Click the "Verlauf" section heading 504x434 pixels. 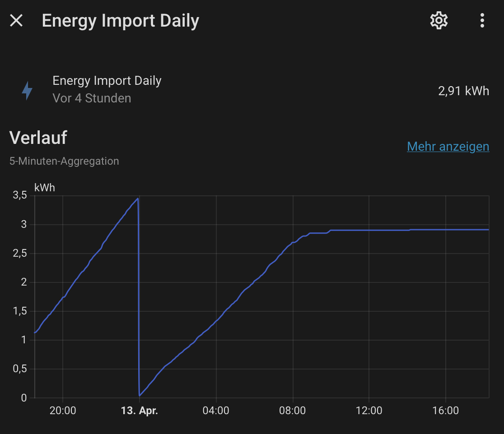(38, 138)
